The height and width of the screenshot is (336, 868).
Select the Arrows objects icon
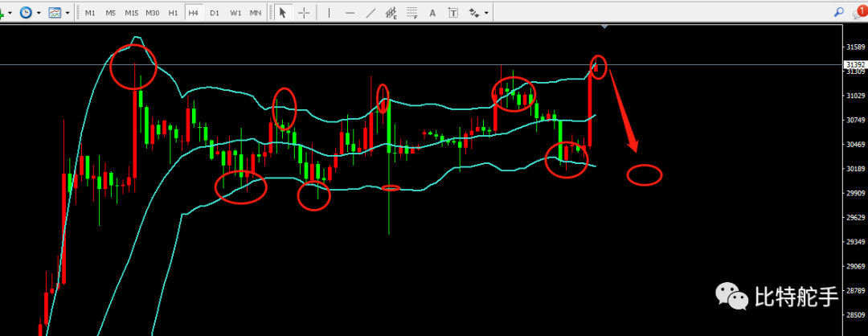pos(474,12)
